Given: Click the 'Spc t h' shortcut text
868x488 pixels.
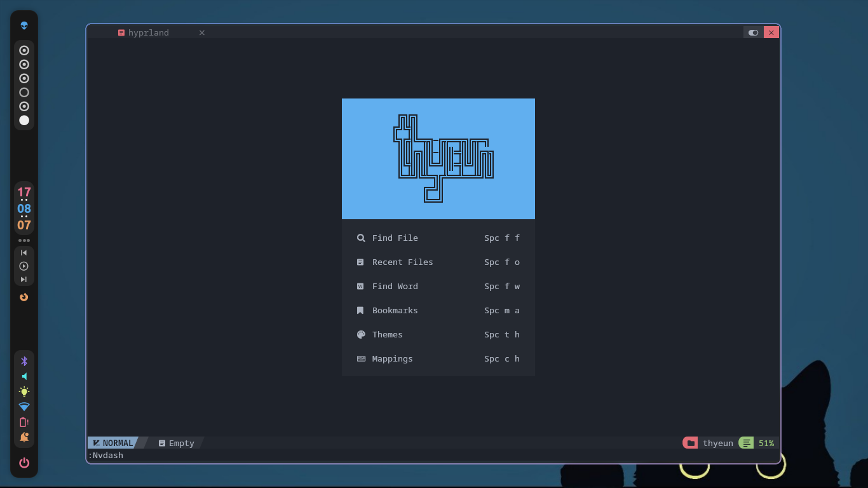Looking at the screenshot, I should click(x=502, y=334).
